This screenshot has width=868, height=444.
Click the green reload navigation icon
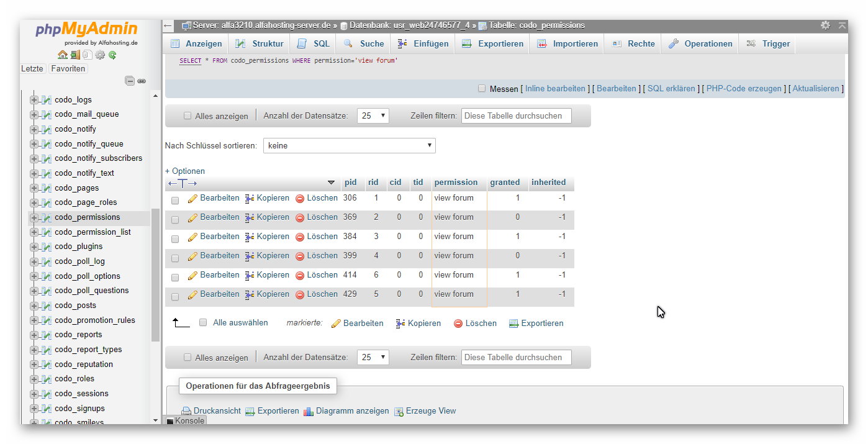click(112, 55)
